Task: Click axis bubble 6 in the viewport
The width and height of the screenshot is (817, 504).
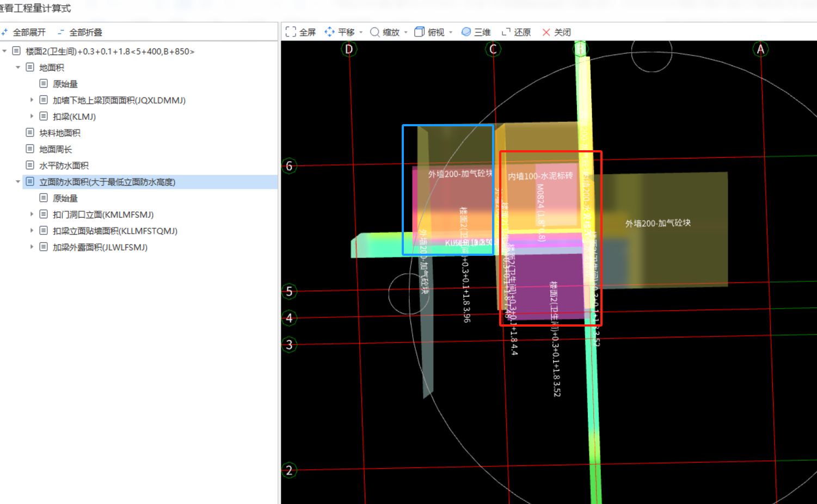Action: pyautogui.click(x=289, y=166)
